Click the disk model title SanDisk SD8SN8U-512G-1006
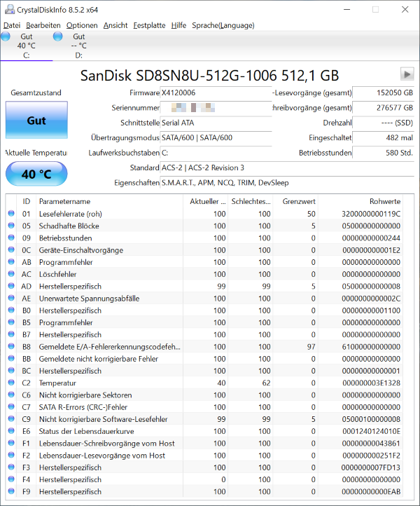 (209, 76)
